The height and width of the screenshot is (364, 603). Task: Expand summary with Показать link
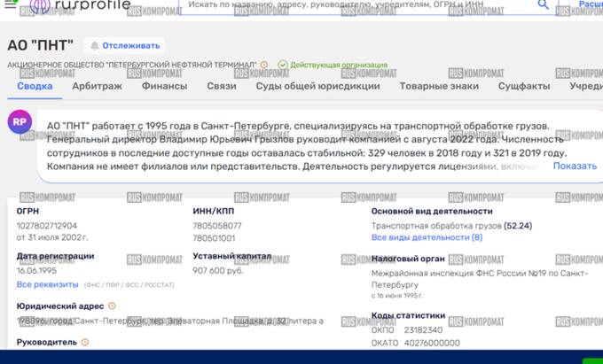575,166
